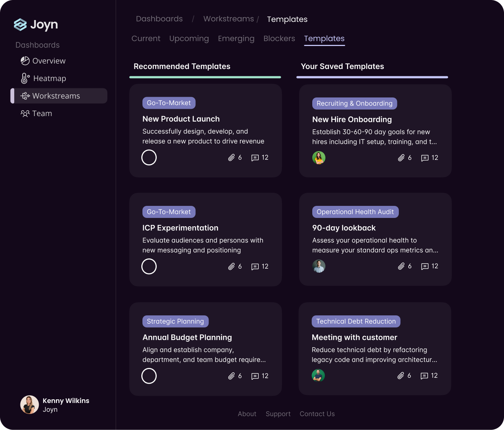This screenshot has width=504, height=430.
Task: Click Kenny Wilkins profile avatar
Action: 29,404
